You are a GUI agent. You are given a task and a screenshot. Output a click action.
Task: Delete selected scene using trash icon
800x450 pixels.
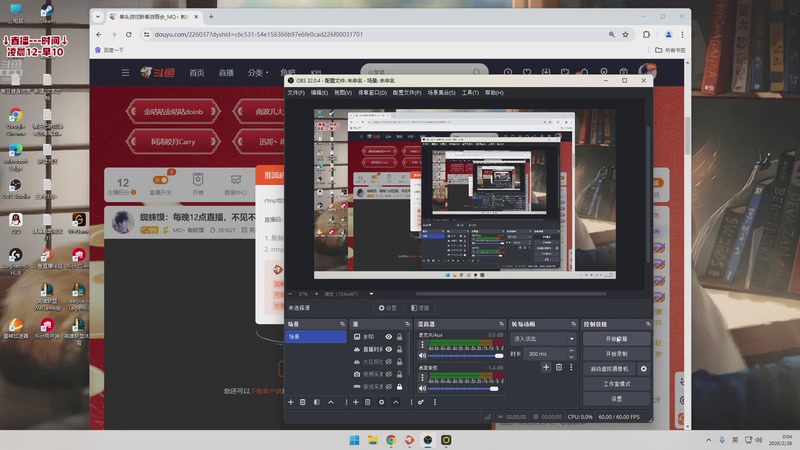303,402
